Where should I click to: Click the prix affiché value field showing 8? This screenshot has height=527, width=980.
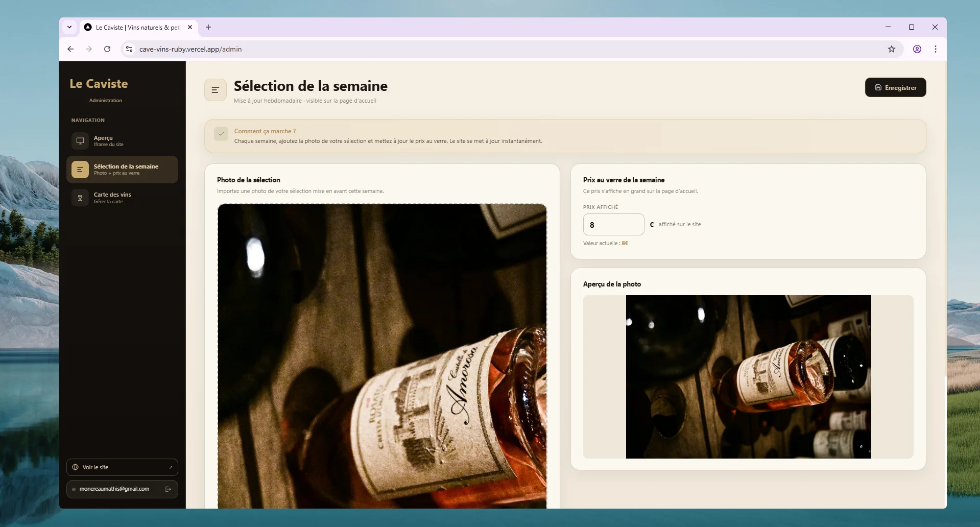pos(613,224)
